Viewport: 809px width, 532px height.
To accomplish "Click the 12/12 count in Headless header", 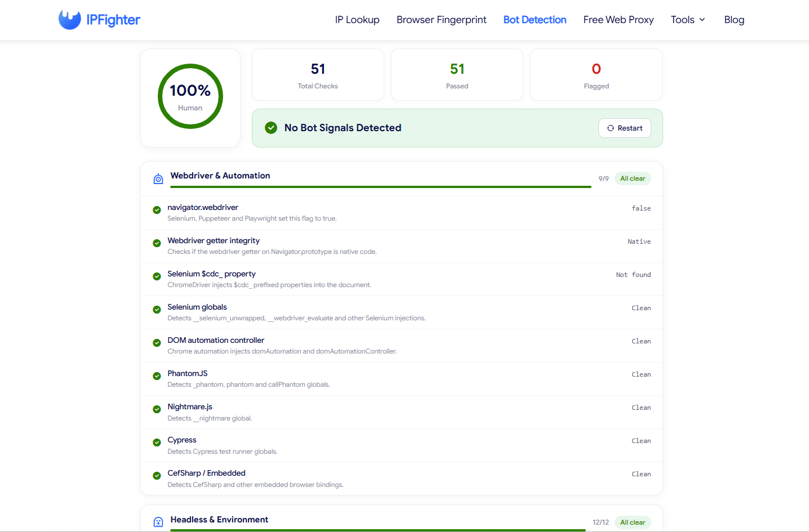I will click(x=601, y=522).
